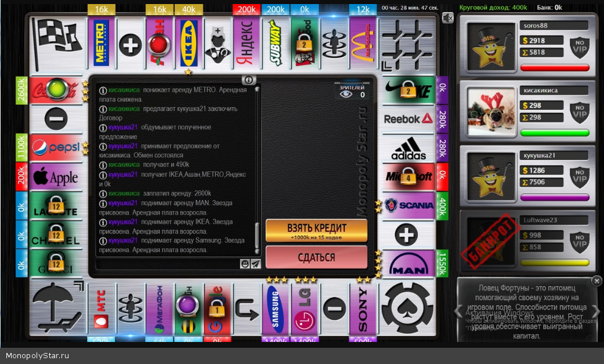Show the next tip with right arrow
This screenshot has height=364, width=604.
pyautogui.click(x=595, y=311)
